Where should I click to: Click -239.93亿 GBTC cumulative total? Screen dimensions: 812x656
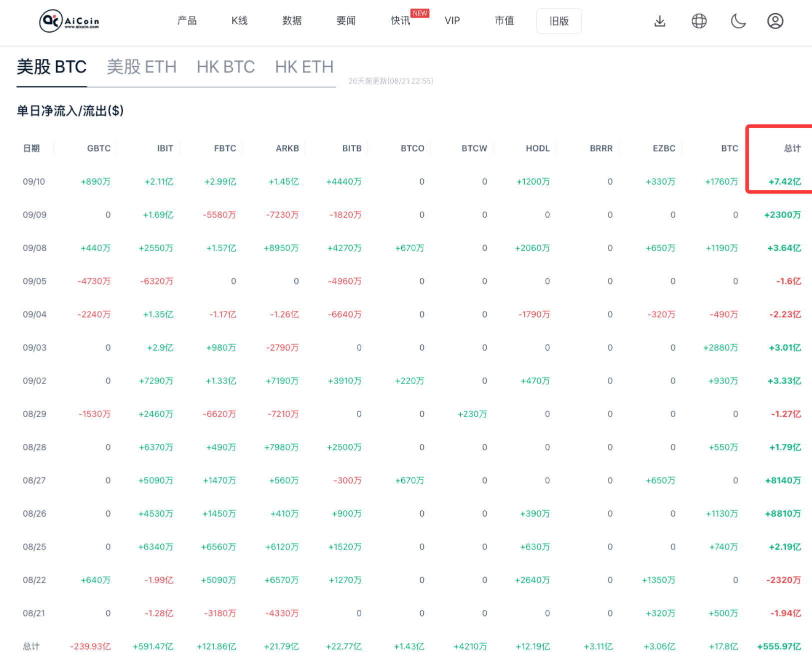(x=90, y=646)
